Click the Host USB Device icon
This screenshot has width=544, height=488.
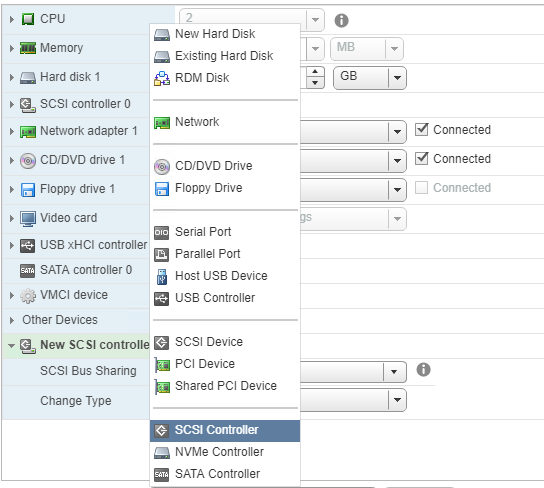[x=162, y=276]
